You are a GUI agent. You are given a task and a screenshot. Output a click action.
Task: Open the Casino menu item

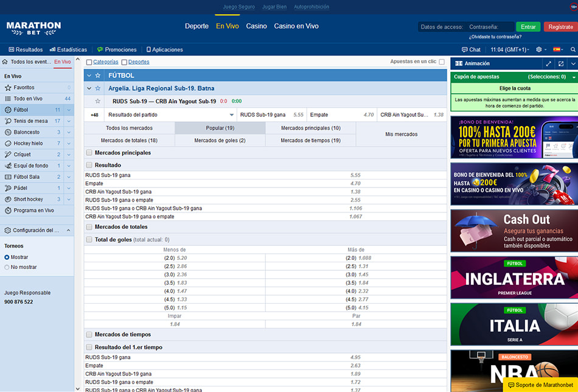click(x=256, y=26)
